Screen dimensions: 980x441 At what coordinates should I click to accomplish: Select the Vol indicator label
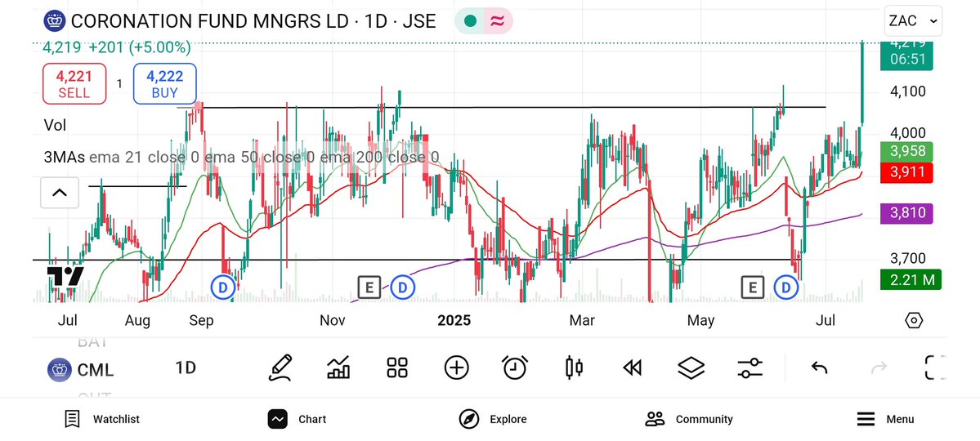[x=55, y=126]
